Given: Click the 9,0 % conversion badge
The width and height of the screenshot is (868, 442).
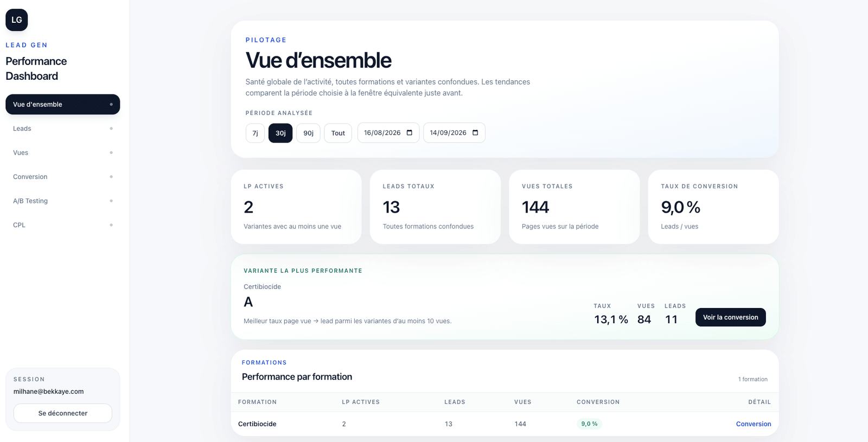Looking at the screenshot, I should [x=589, y=424].
